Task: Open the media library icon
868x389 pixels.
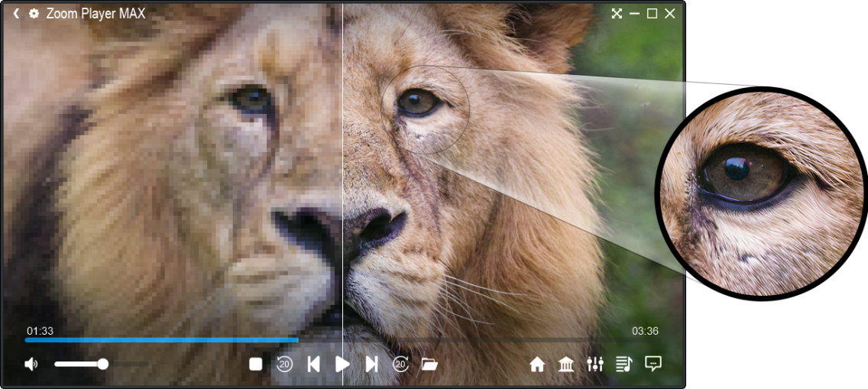Action: pos(565,364)
